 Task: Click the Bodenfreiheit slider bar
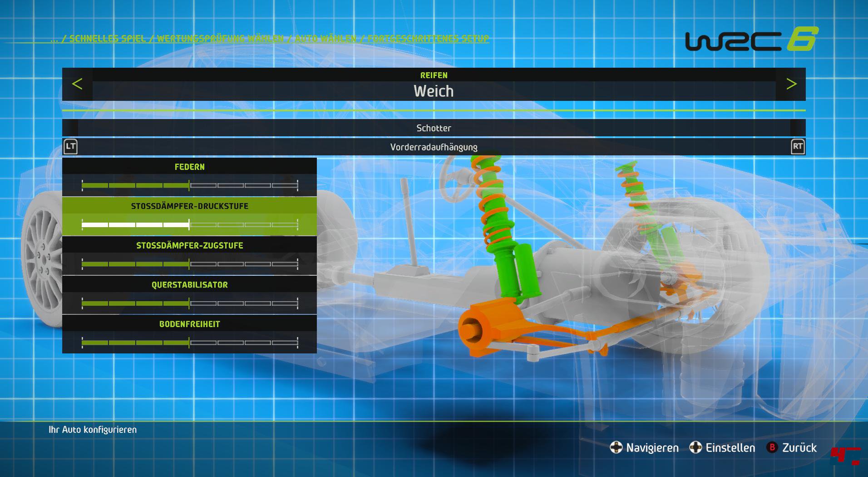pos(189,343)
